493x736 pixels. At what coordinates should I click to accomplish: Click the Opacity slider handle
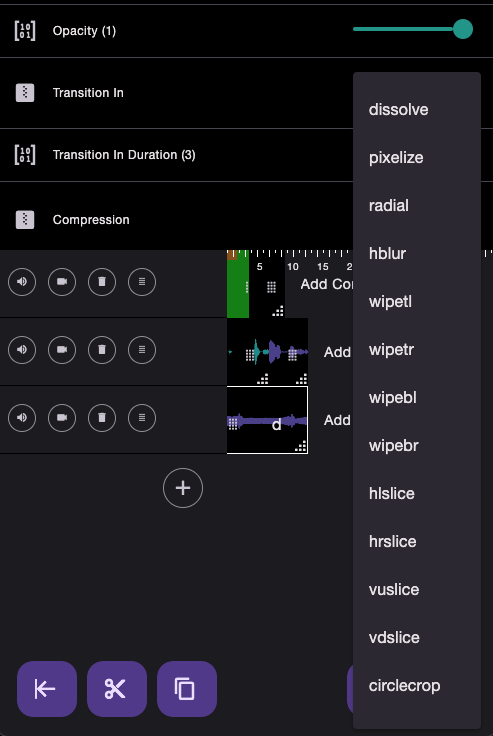pos(463,29)
